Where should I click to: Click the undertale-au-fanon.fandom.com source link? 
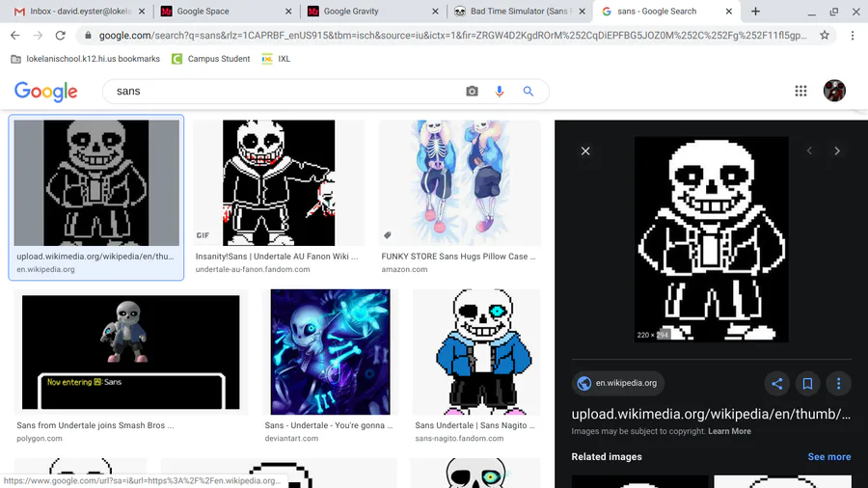pos(253,269)
